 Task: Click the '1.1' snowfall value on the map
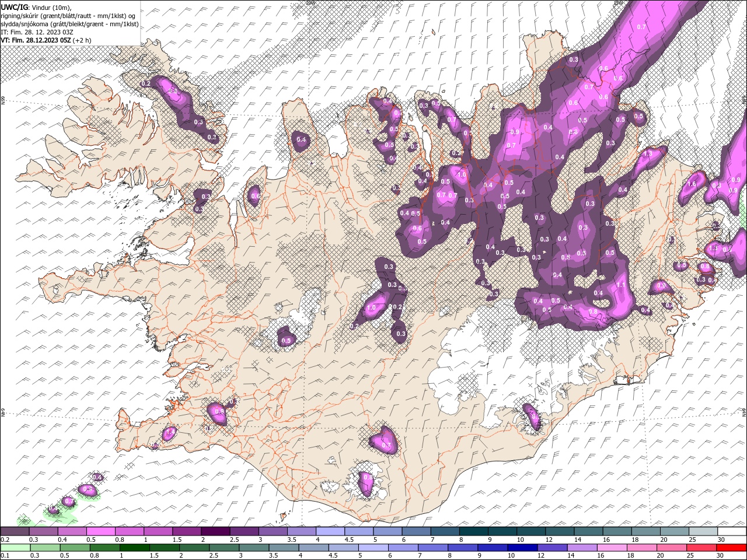pyautogui.click(x=621, y=285)
